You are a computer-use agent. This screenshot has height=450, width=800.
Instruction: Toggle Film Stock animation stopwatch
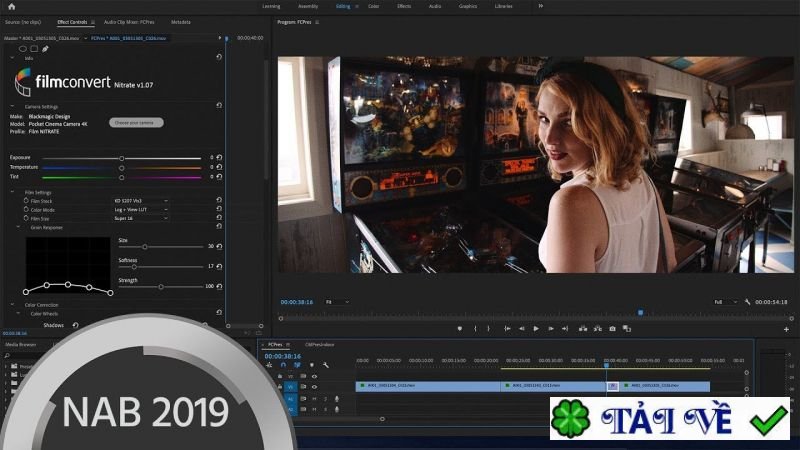click(26, 201)
